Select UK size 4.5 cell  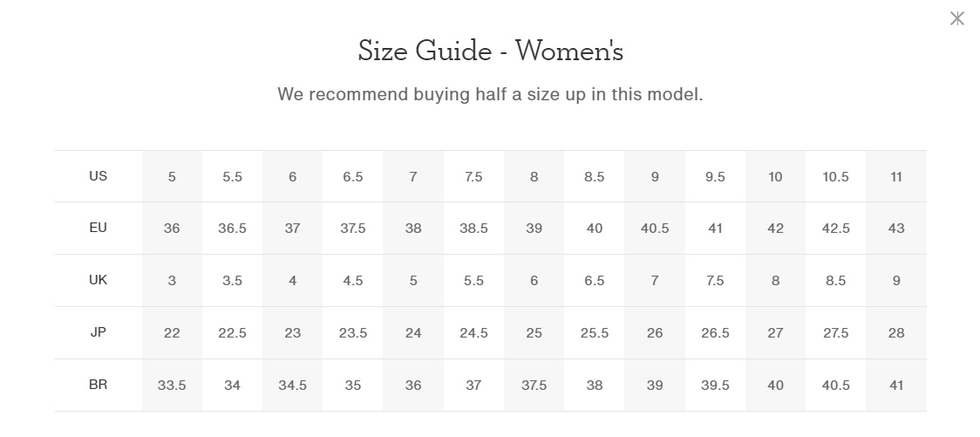pos(353,281)
